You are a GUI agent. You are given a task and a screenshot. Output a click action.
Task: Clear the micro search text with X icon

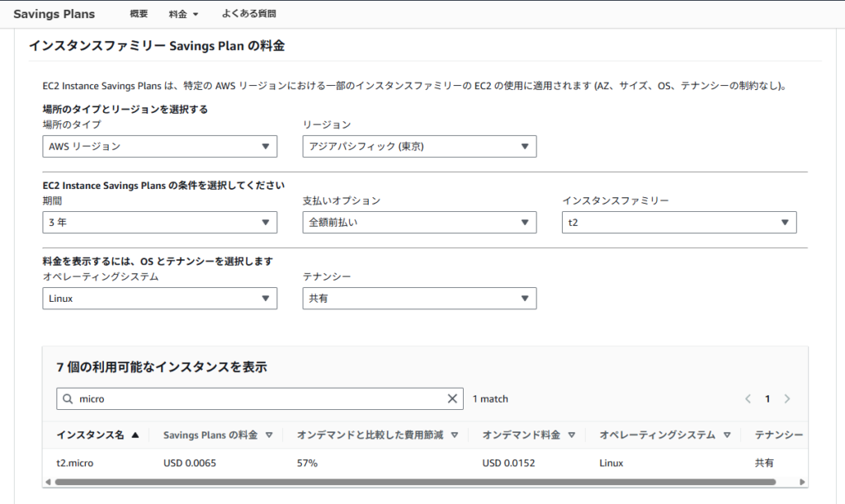452,399
